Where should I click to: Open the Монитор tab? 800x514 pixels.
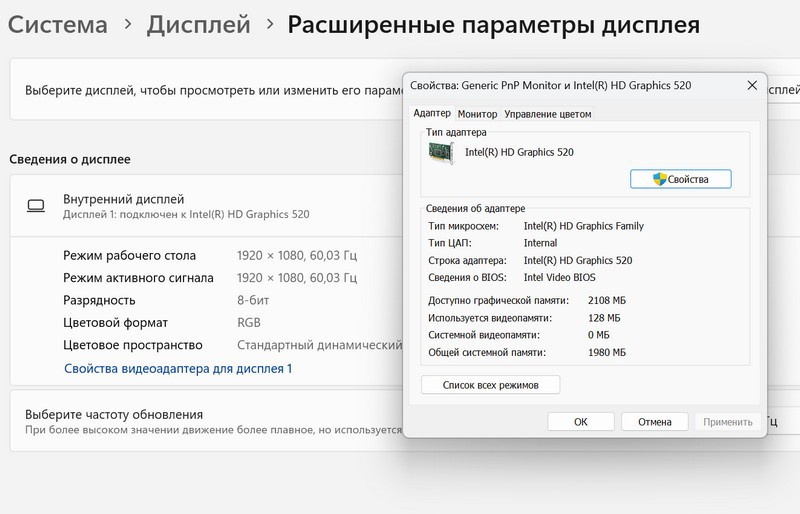pyautogui.click(x=477, y=114)
